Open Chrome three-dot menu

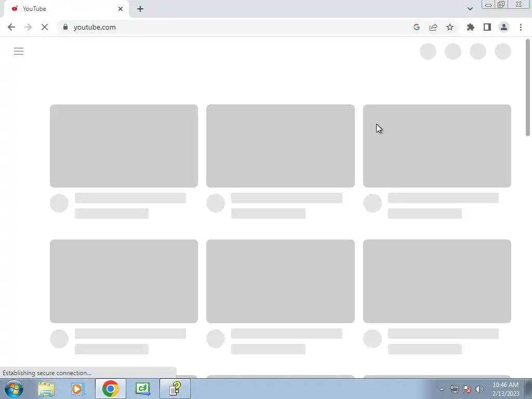[521, 27]
